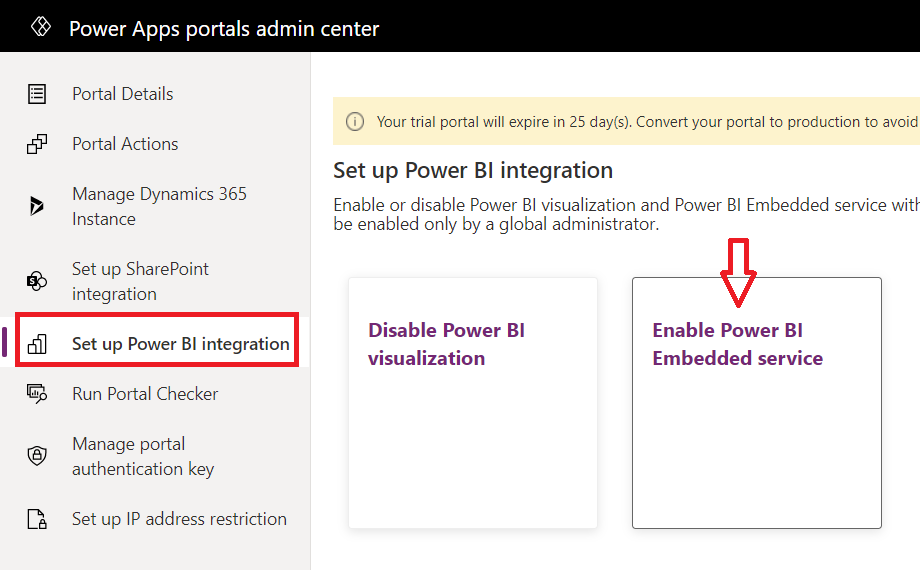Screen dimensions: 920x570
Task: Click the Portal Details list icon
Action: [x=37, y=94]
